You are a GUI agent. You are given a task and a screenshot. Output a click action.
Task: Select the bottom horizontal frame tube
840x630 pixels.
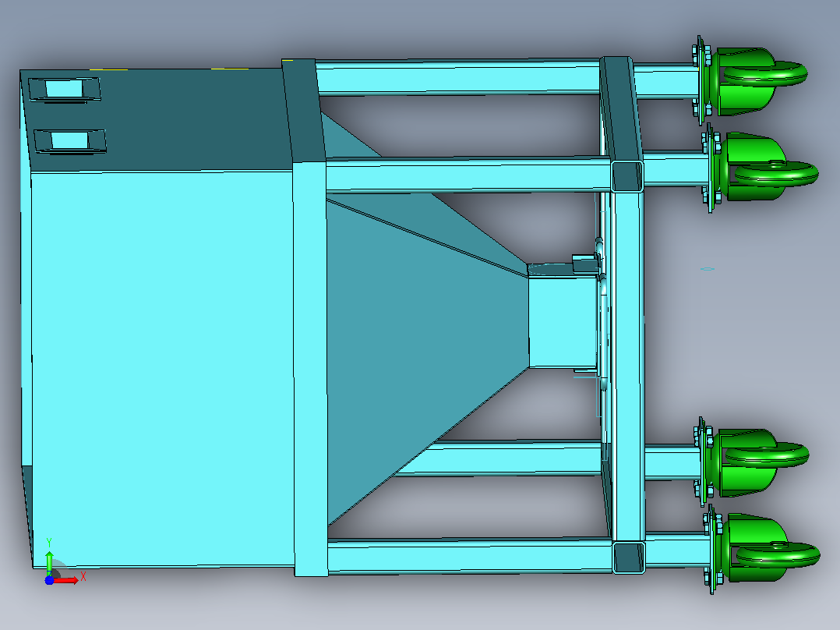(x=470, y=556)
